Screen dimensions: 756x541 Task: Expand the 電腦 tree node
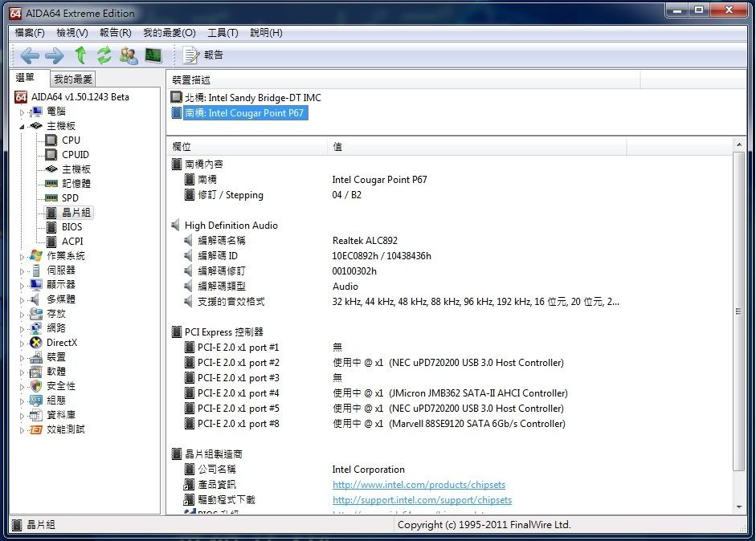pyautogui.click(x=22, y=112)
